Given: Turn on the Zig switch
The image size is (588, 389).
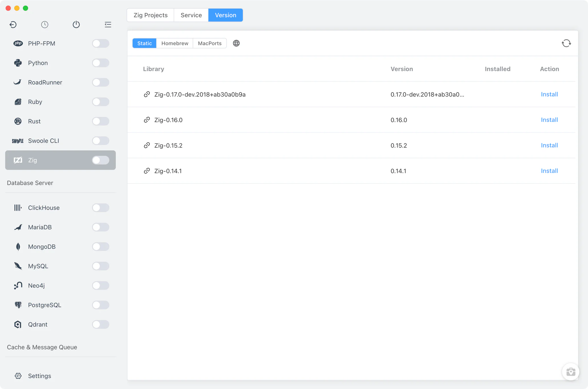Looking at the screenshot, I should pos(100,160).
